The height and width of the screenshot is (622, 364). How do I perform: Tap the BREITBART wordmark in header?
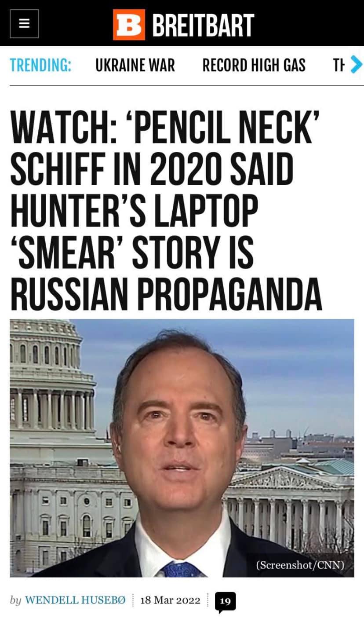click(x=203, y=25)
